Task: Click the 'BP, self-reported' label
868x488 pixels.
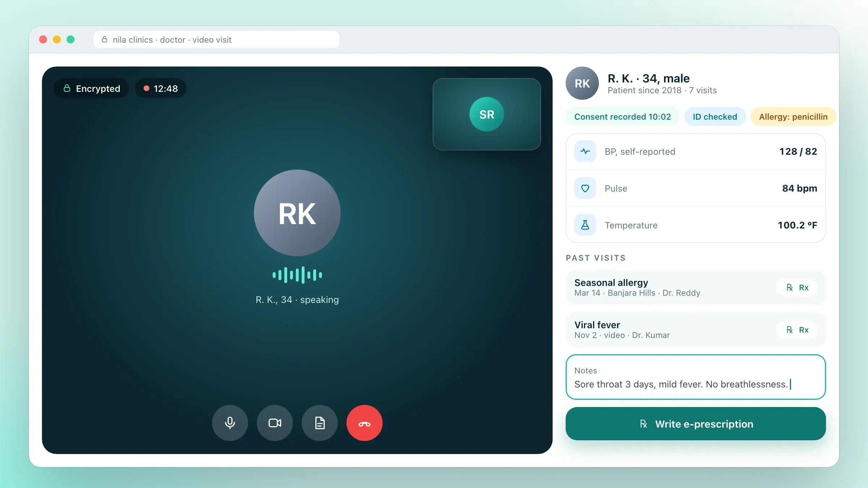Action: click(640, 151)
